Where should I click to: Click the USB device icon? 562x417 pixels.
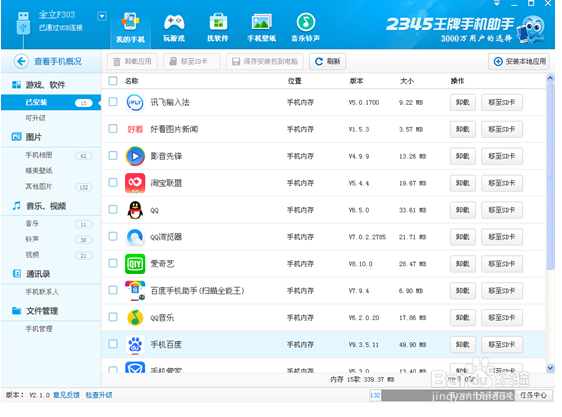tap(23, 23)
